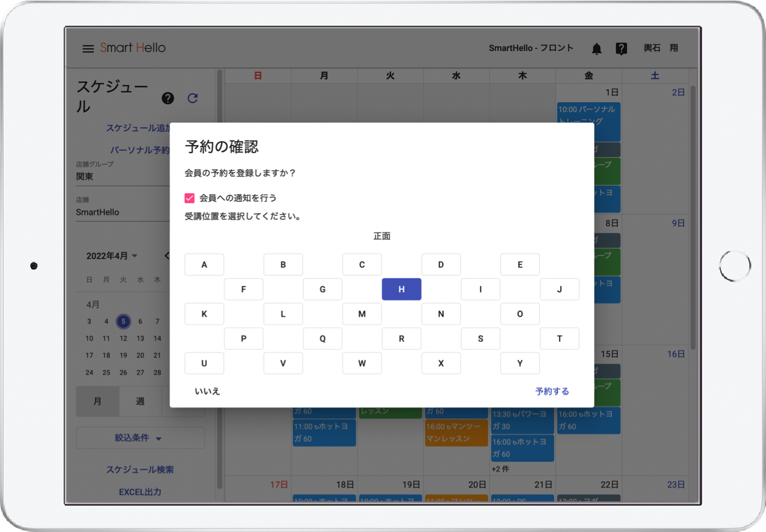
Task: Select seat O
Action: [x=520, y=314]
